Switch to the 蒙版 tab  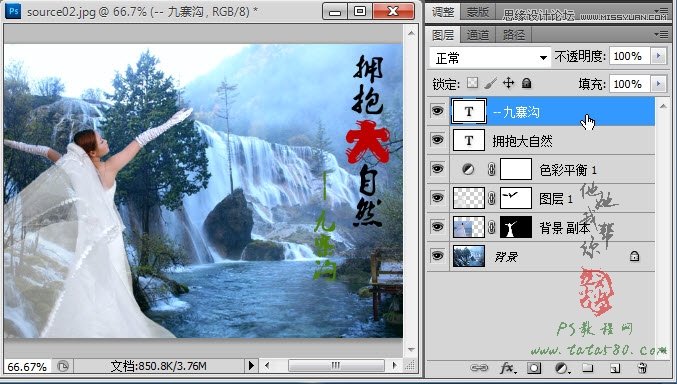(x=478, y=12)
